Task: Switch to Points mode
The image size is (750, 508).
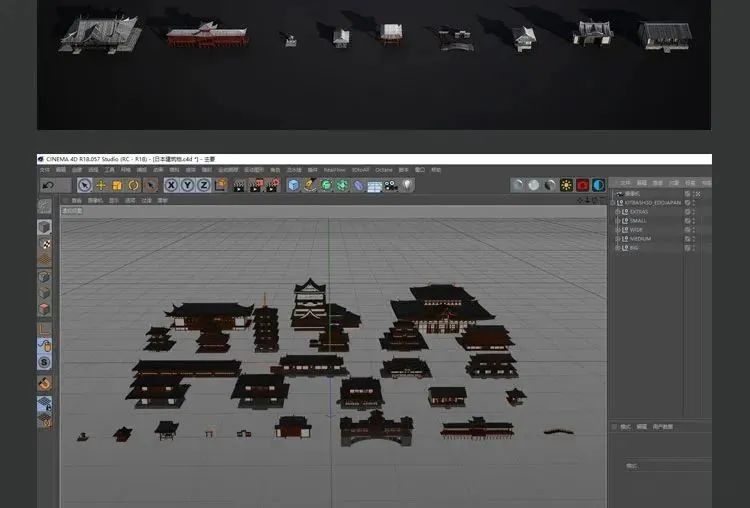Action: click(44, 277)
